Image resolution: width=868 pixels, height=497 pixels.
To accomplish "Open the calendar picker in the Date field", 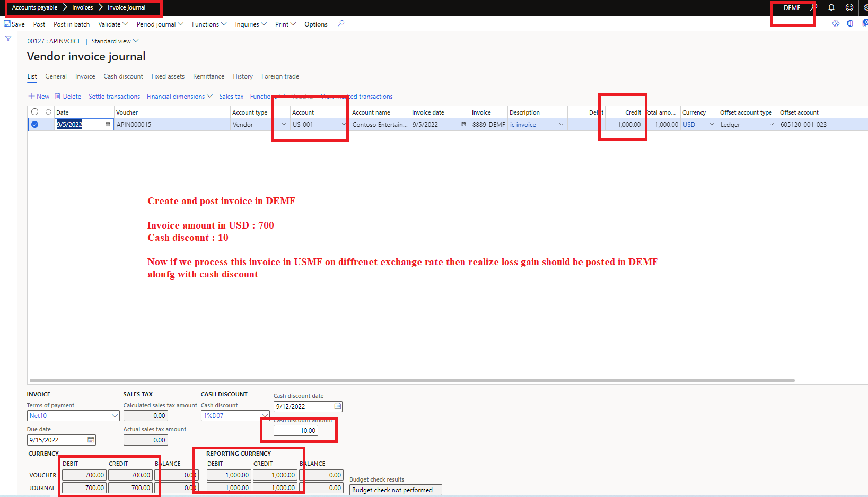I will [108, 124].
